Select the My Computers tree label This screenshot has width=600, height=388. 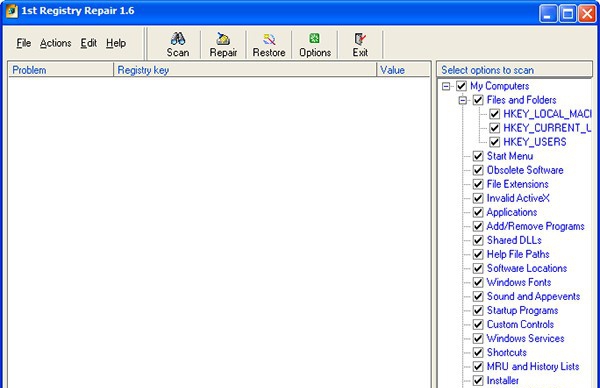point(499,86)
